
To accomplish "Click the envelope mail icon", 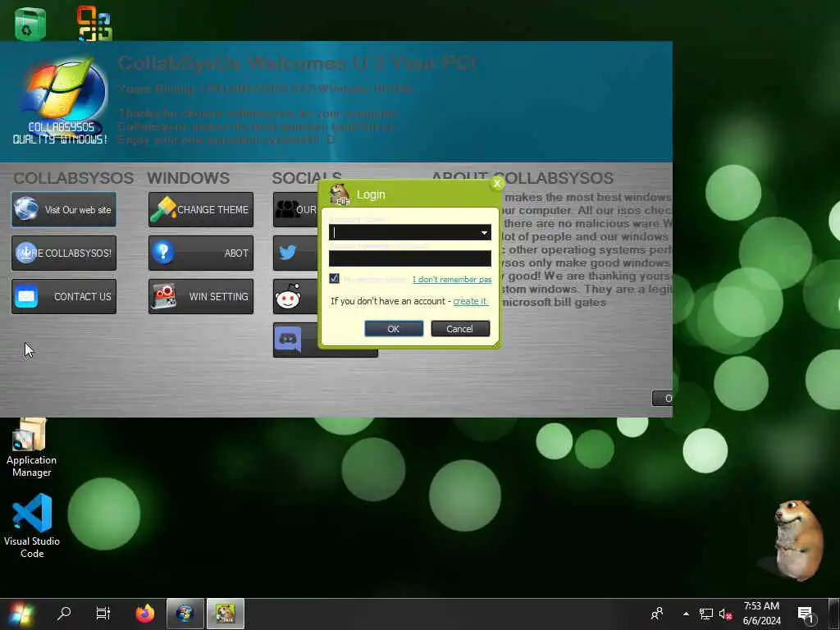I will [25, 296].
